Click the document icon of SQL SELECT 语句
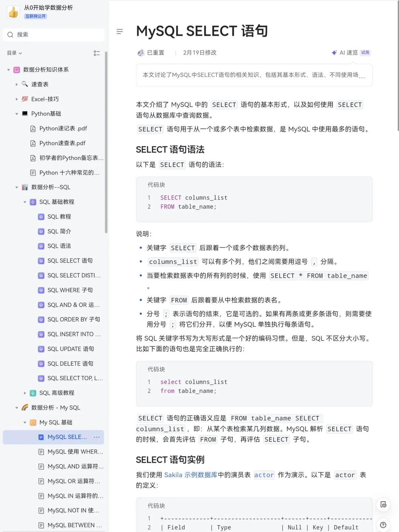The image size is (399, 532). (41, 260)
